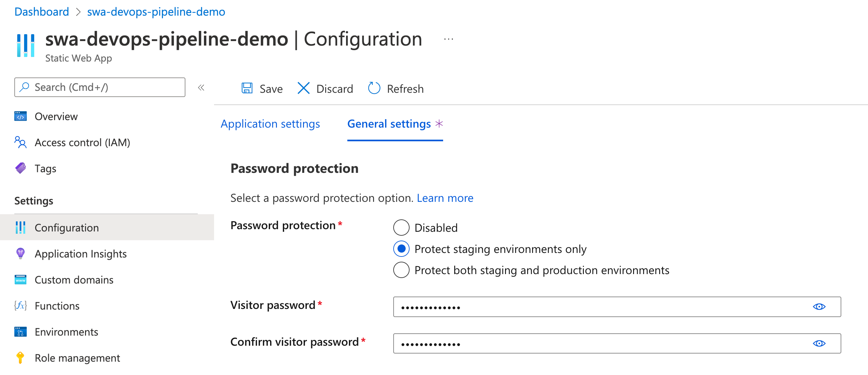868x375 pixels.
Task: Select the Disabled radio option
Action: (x=401, y=228)
